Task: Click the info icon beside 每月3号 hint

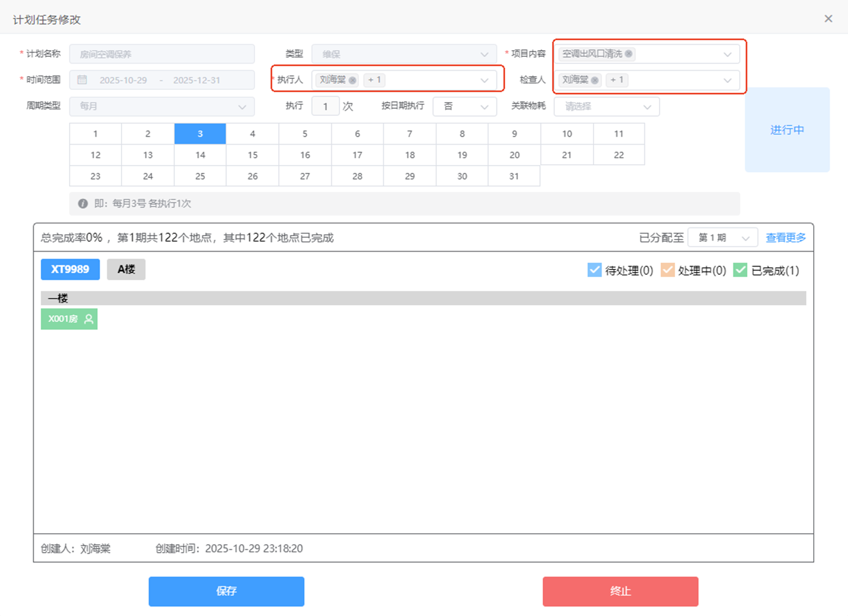Action: [x=83, y=204]
